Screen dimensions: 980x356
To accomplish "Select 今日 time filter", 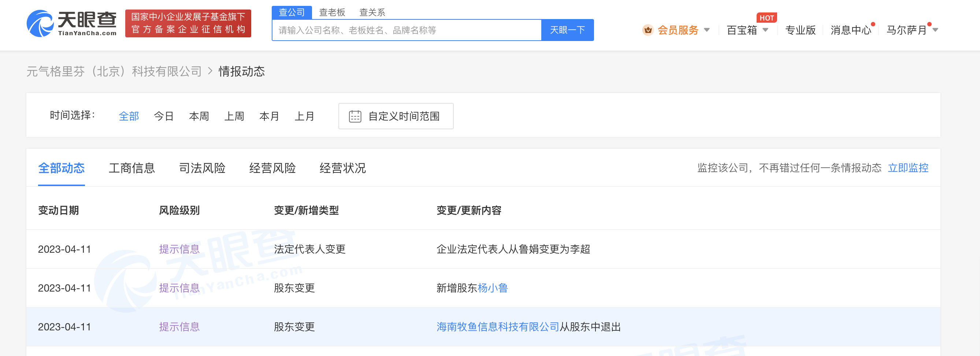I will click(x=164, y=116).
